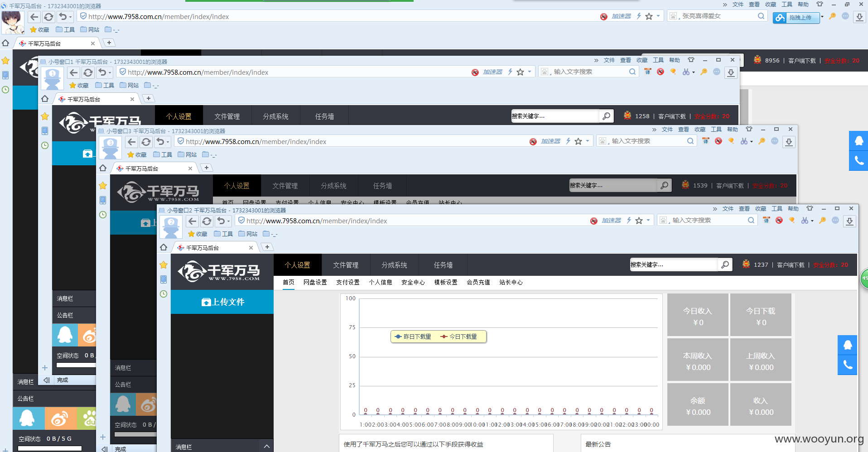Expand the » overflow menu in 小号窗口2
This screenshot has height=452, width=868.
click(715, 209)
